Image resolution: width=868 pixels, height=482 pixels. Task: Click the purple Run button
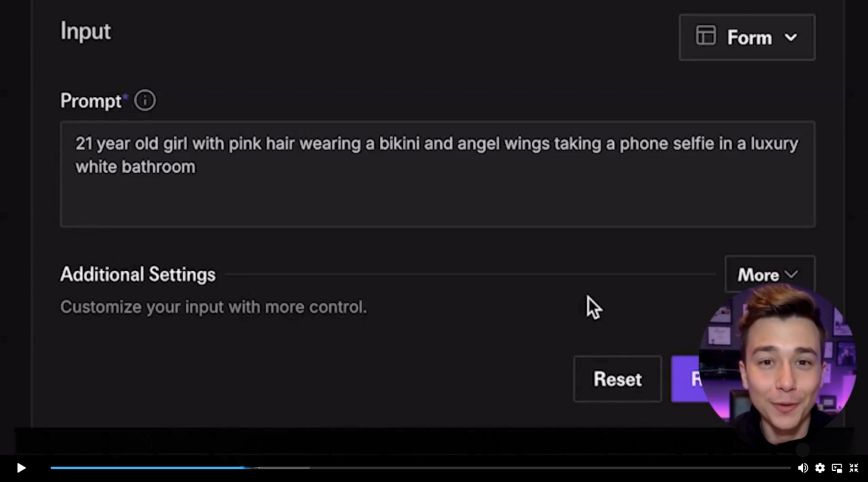point(687,379)
